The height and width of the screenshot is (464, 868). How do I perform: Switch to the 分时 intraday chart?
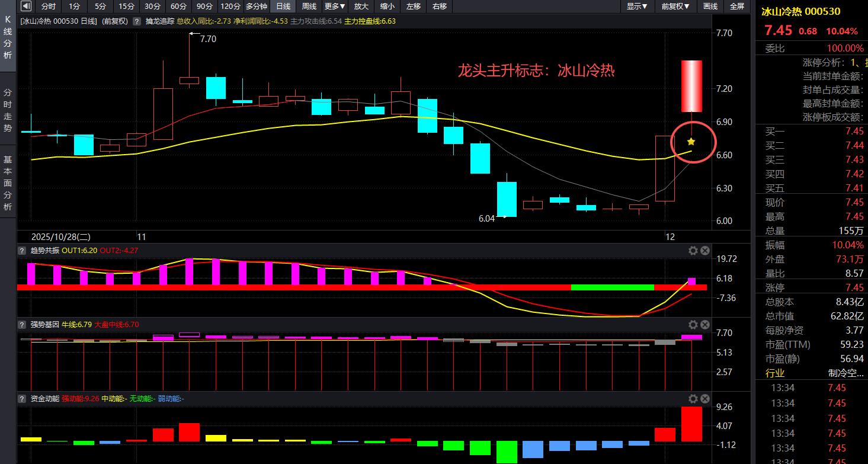(x=49, y=7)
